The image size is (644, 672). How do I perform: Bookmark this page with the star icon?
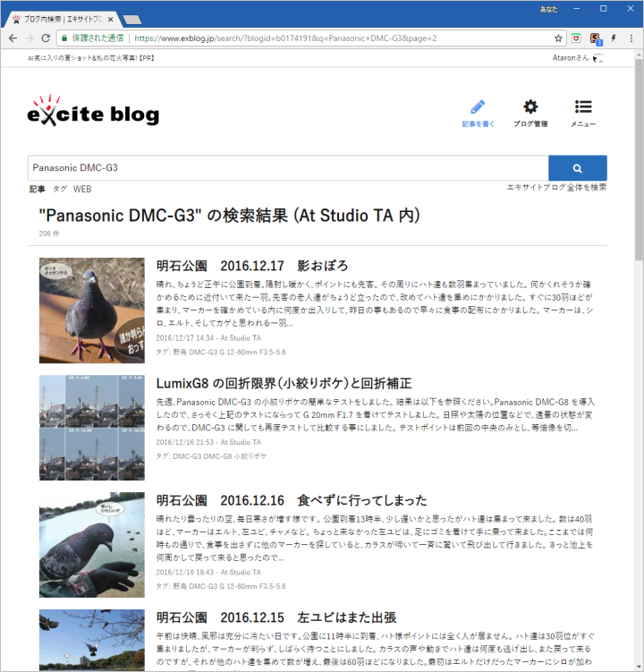tap(558, 38)
